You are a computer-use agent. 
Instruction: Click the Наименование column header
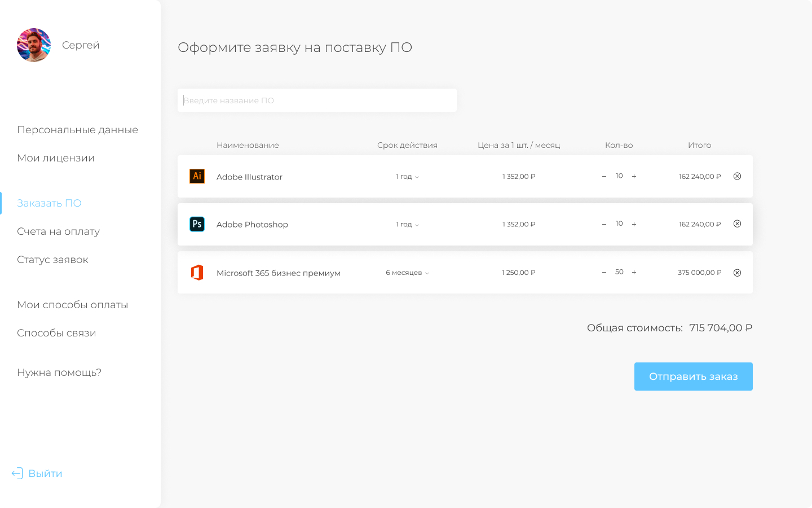[x=248, y=145]
